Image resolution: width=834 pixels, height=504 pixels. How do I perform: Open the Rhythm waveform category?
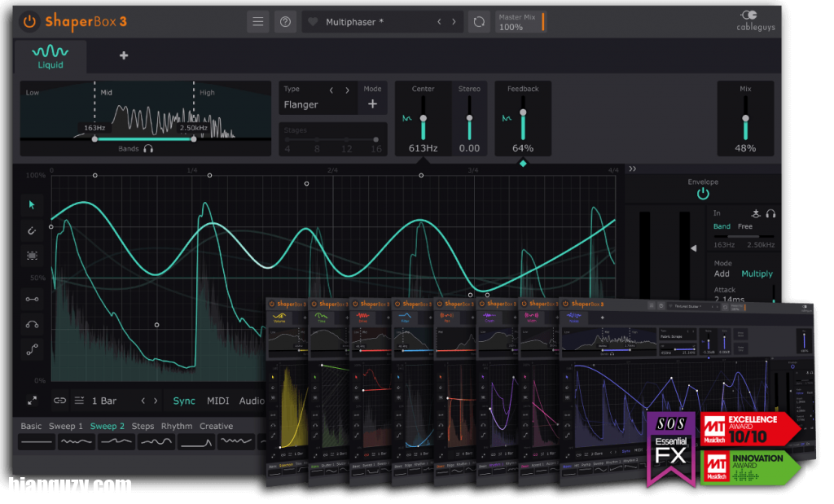point(177,426)
